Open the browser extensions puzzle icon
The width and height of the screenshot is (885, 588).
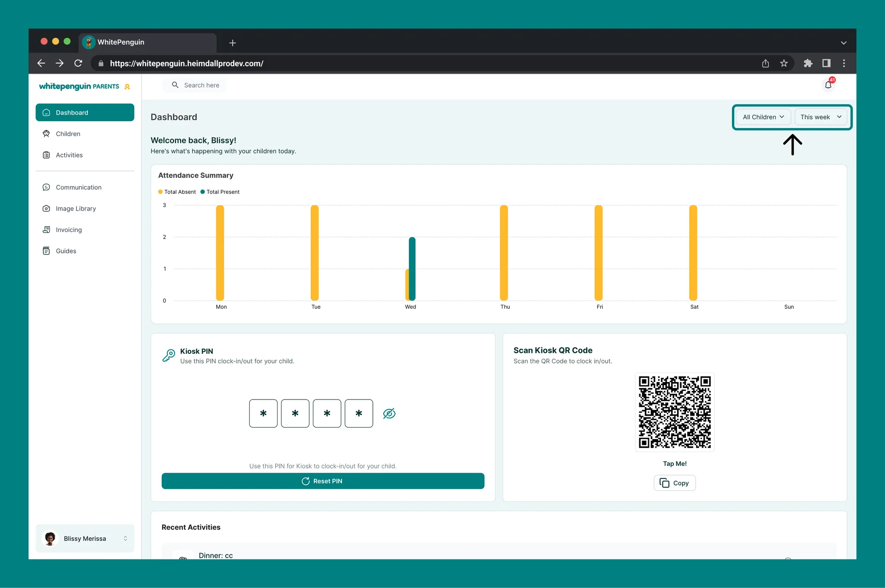(x=808, y=63)
